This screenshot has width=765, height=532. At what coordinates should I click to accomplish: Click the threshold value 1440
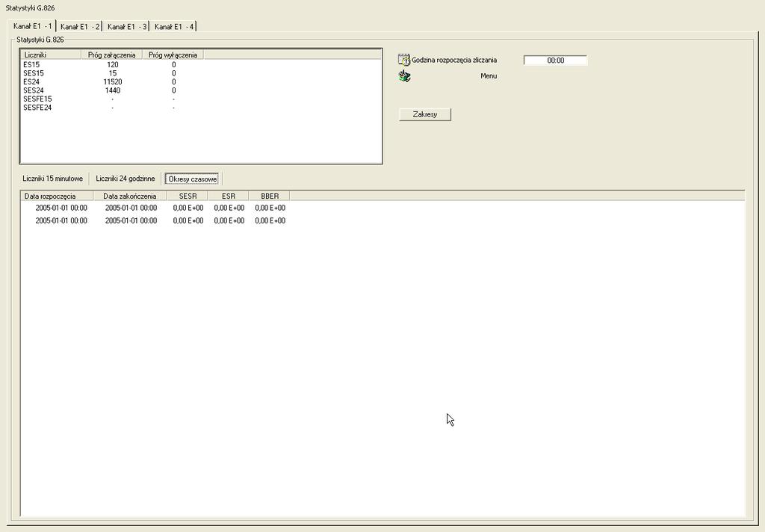112,90
